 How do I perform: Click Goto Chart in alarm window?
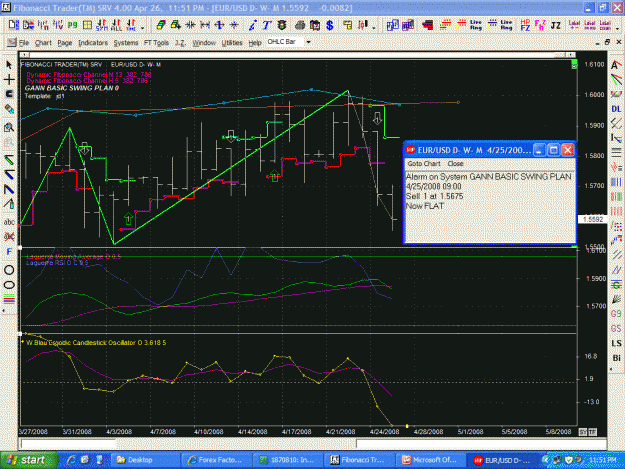point(424,164)
